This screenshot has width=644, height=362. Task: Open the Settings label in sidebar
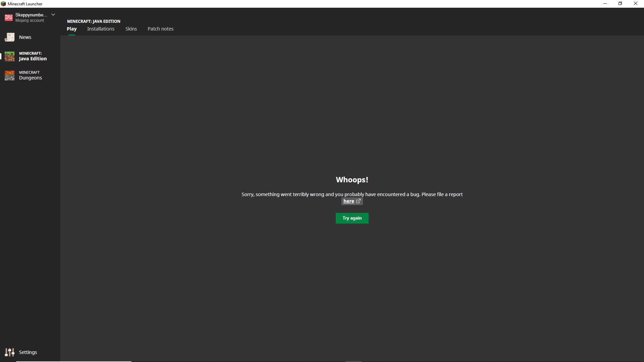(x=28, y=352)
